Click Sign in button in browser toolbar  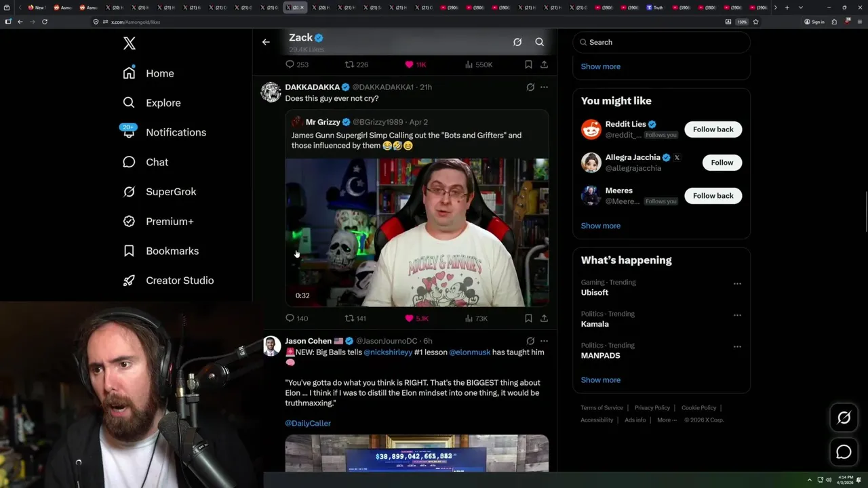coord(814,22)
